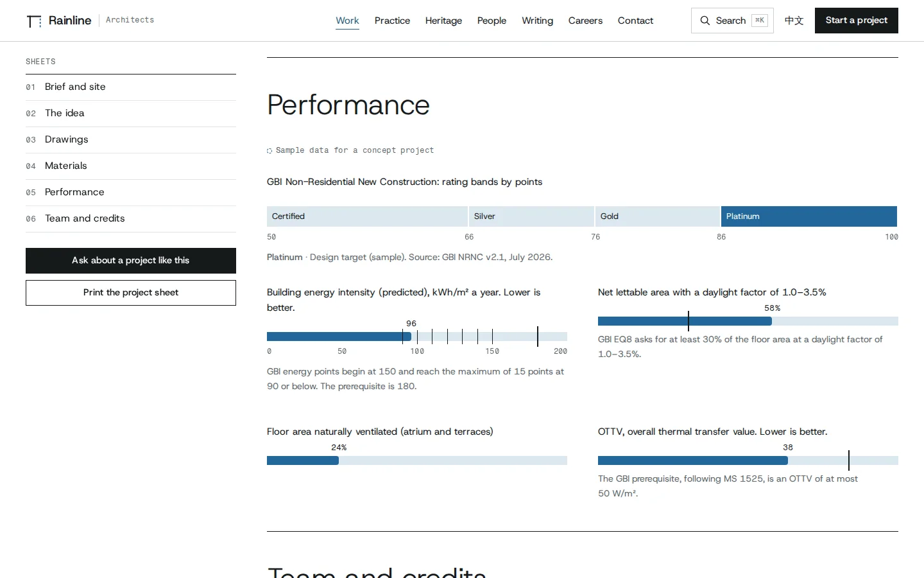Jump to sheet 01 Brief and site
This screenshot has height=578, width=924.
coord(131,87)
